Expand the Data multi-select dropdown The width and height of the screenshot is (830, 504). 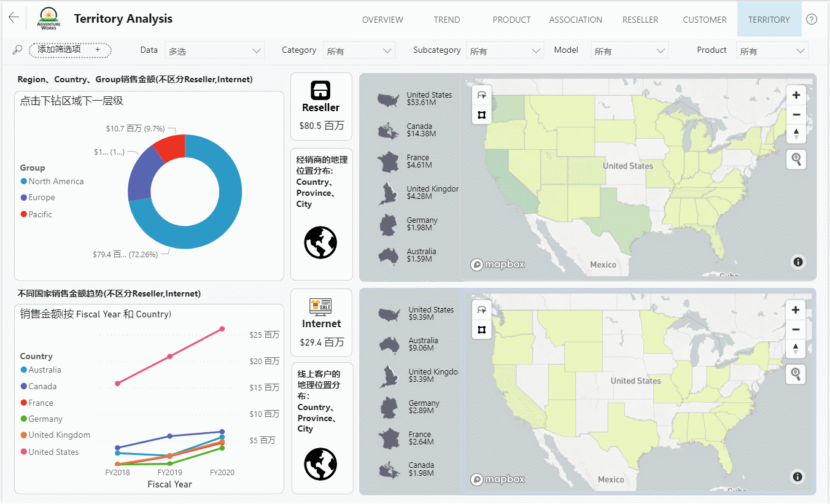[215, 51]
